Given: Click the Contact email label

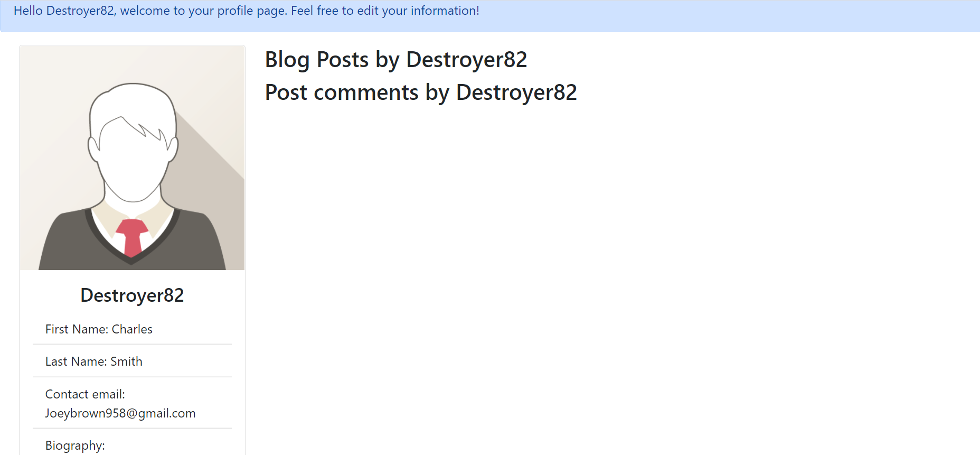Looking at the screenshot, I should [x=85, y=394].
